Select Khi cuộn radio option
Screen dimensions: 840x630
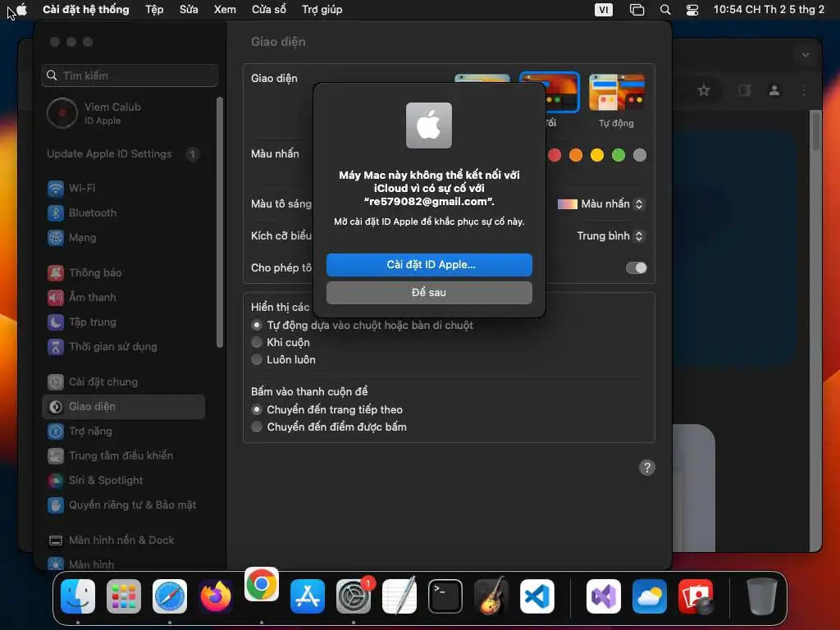[257, 342]
